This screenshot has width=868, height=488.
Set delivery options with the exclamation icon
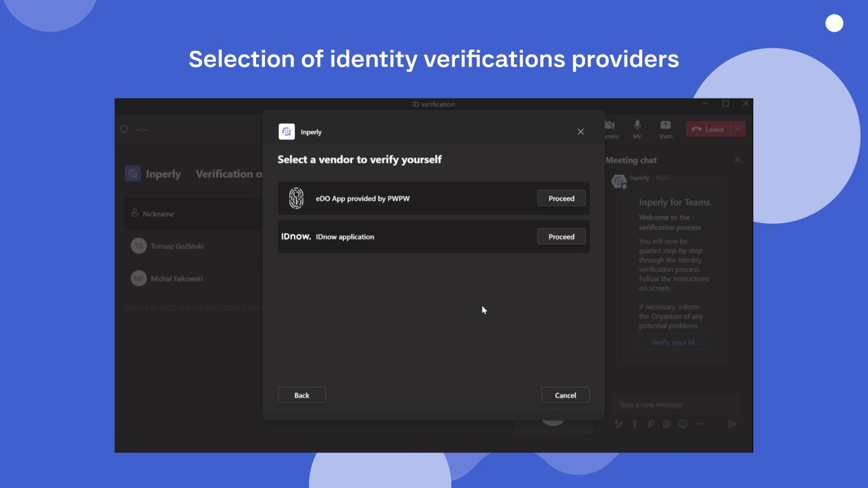635,424
